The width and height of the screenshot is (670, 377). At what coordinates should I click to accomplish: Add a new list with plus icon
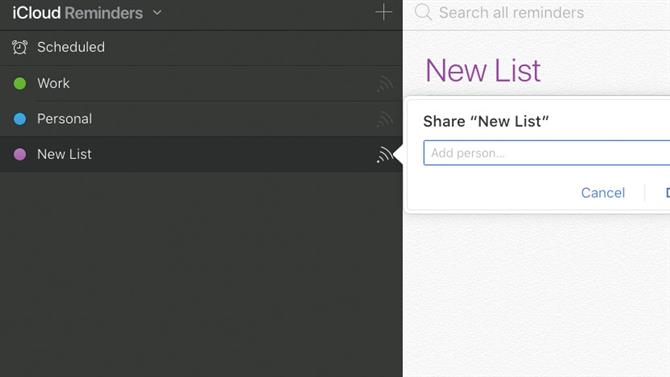pos(383,12)
